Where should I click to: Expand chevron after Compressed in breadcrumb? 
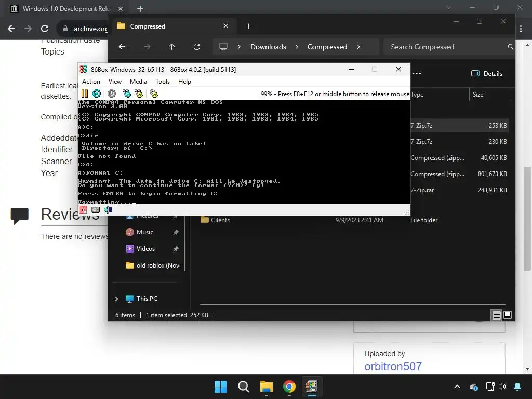click(358, 47)
